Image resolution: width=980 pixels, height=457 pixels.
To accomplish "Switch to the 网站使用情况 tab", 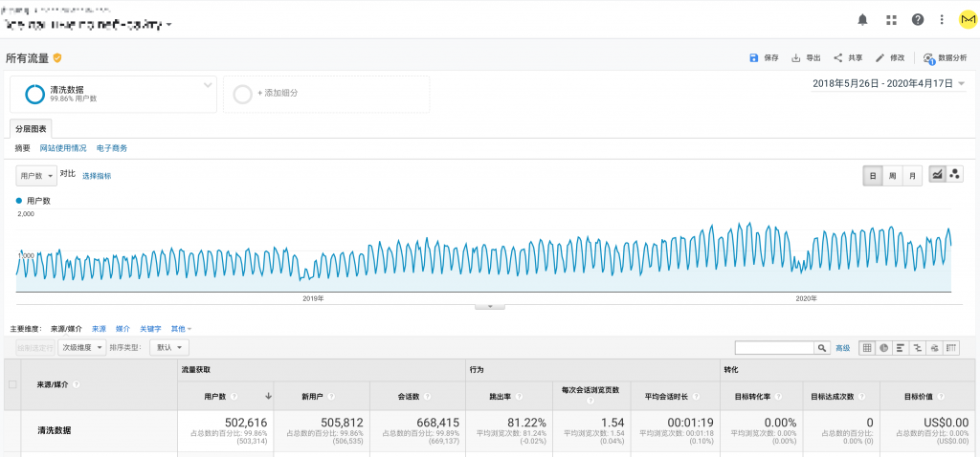I will [63, 148].
